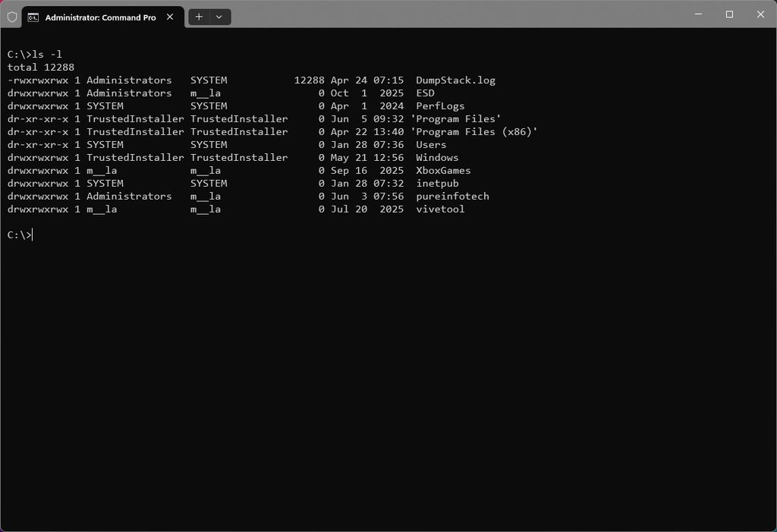Viewport: 777px width, 532px height.
Task: Click the m__la owner of XboxGames row
Action: [102, 171]
